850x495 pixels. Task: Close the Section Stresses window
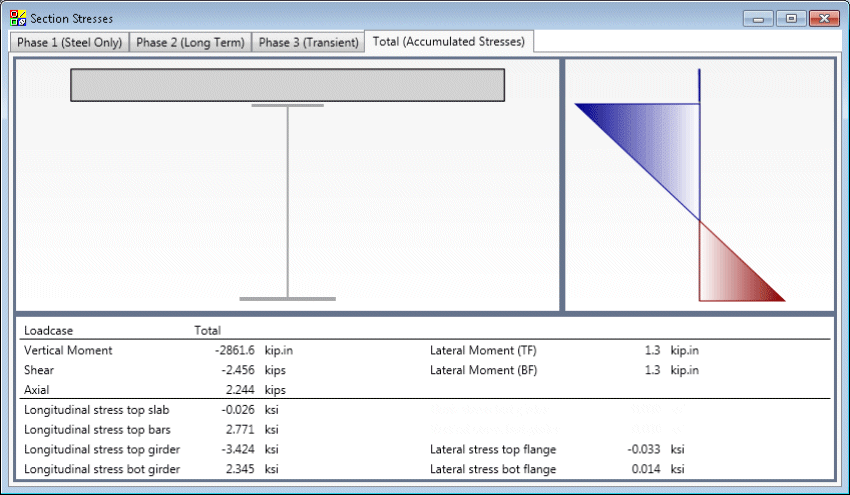coord(823,18)
